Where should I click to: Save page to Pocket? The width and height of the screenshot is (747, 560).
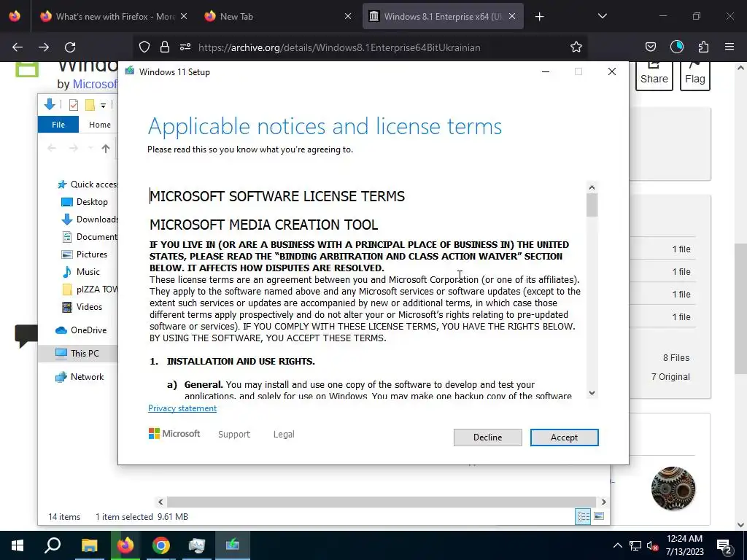[650, 47]
